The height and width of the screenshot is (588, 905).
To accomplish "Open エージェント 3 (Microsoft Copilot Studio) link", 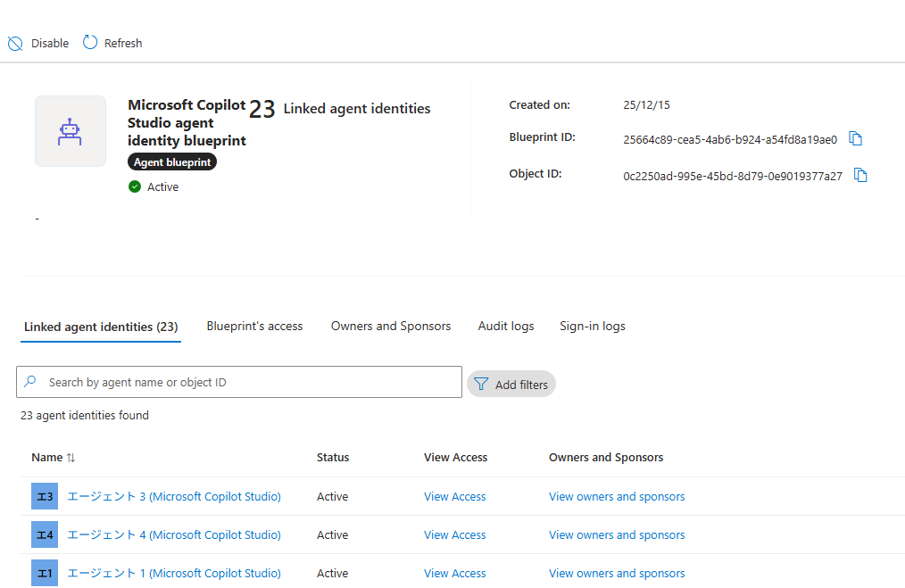I will (174, 496).
